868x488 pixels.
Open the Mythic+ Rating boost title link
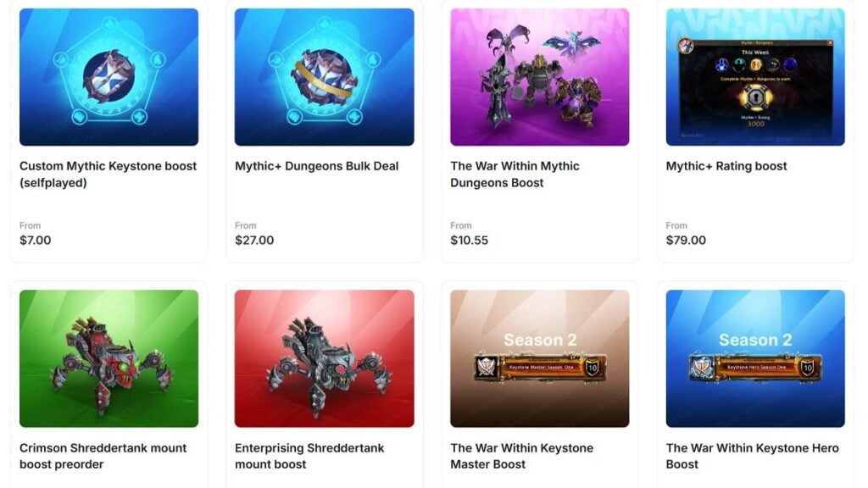click(726, 166)
